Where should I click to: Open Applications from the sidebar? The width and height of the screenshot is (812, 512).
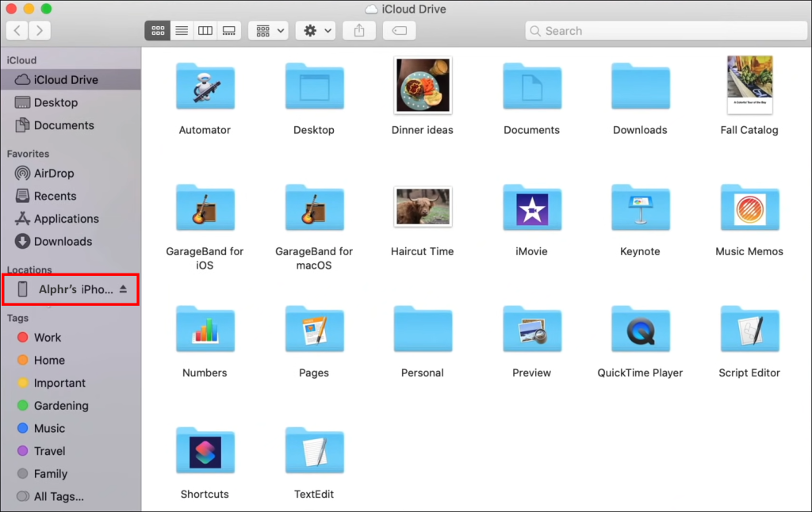[x=66, y=219]
